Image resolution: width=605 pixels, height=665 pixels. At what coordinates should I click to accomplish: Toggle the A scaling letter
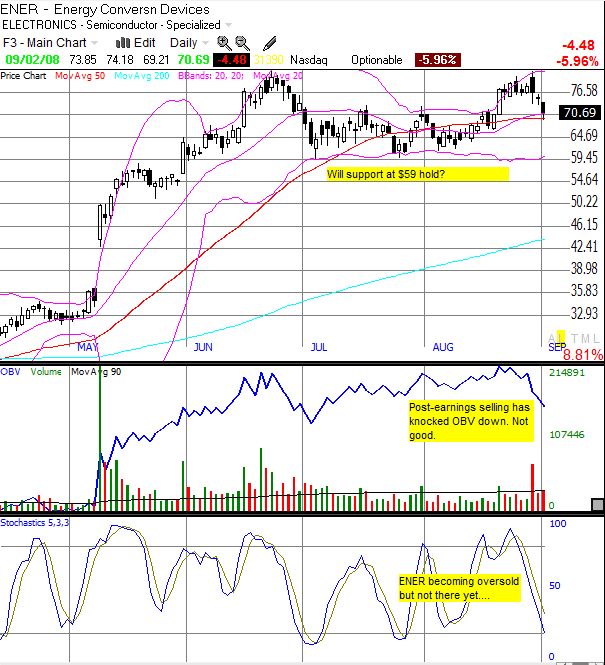(551, 338)
